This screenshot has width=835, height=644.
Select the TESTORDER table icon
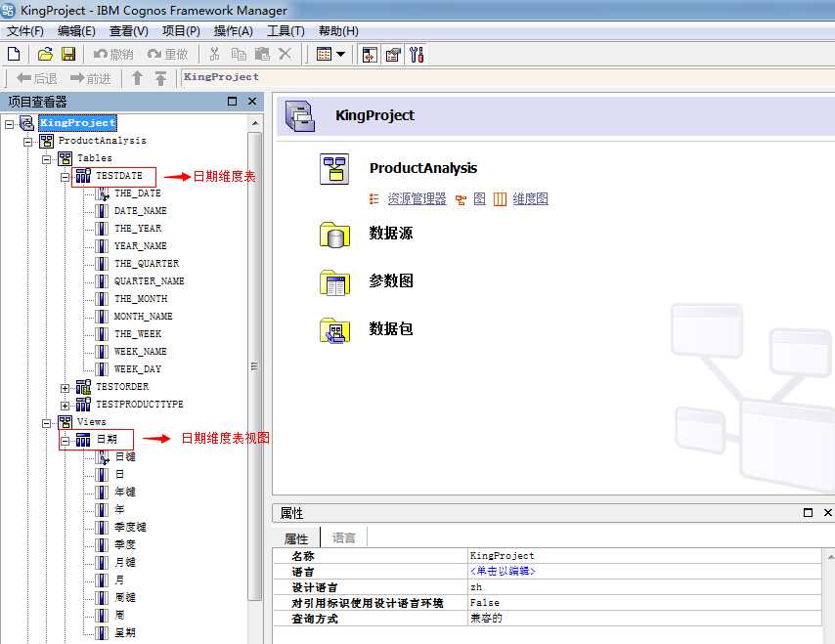pos(83,387)
